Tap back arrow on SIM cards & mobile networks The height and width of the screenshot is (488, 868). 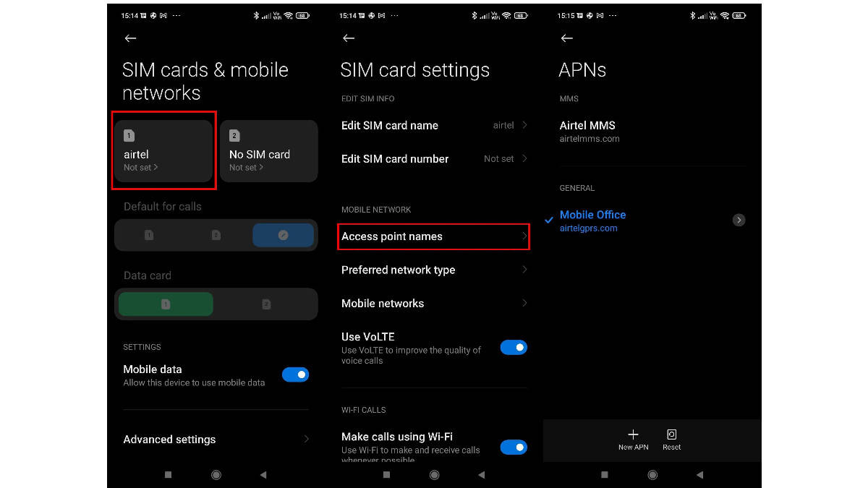(130, 38)
